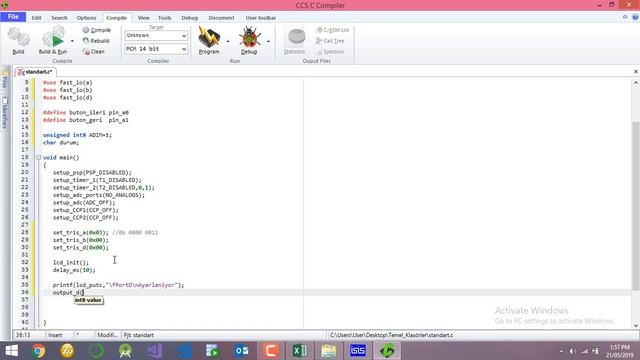Open Excel from the taskbar
Screen dimensions: 640x360
[x=300, y=351]
